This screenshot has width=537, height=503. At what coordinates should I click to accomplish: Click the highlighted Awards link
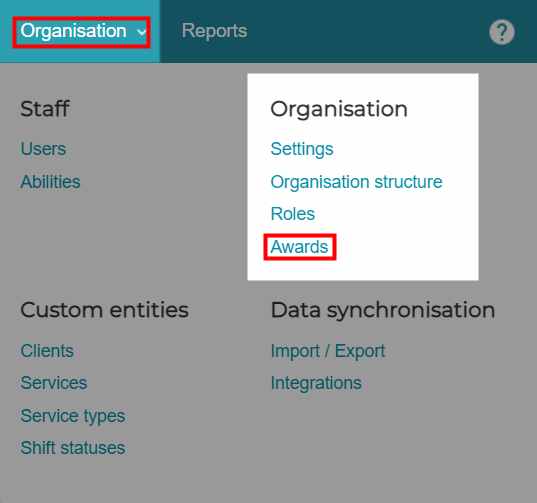[x=299, y=247]
